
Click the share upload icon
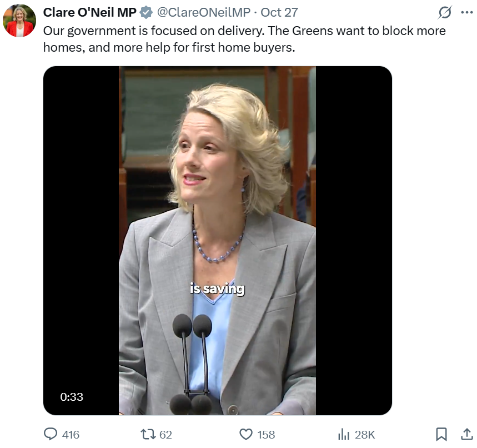[466, 434]
